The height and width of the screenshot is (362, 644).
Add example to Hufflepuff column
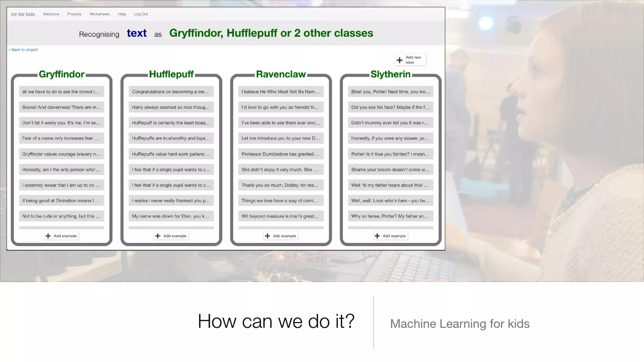tap(171, 236)
